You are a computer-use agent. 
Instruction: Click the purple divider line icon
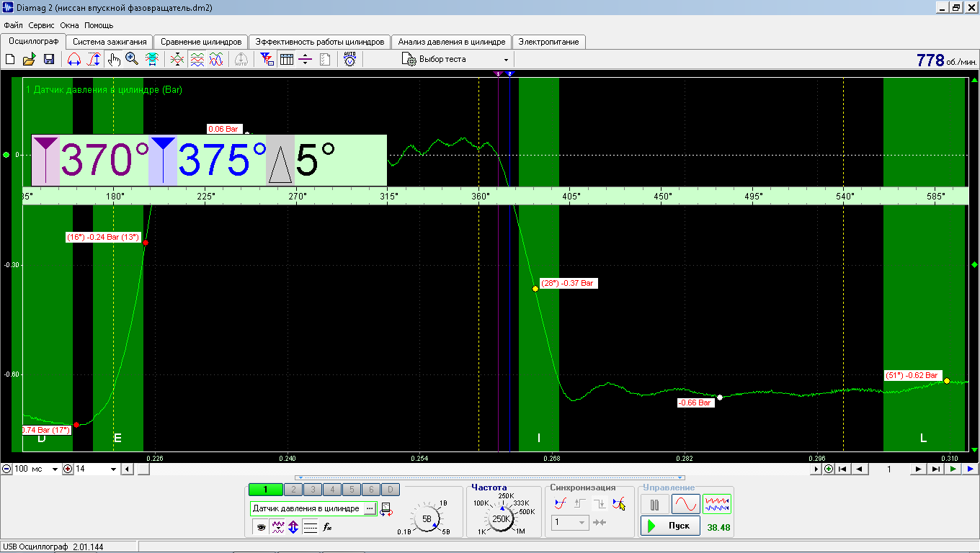click(305, 60)
